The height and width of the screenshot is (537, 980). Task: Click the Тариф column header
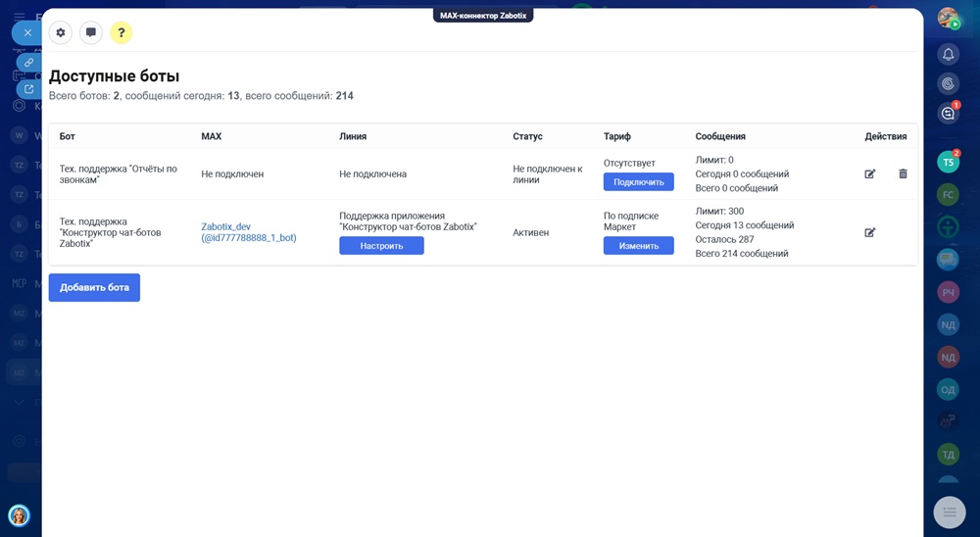click(x=616, y=136)
